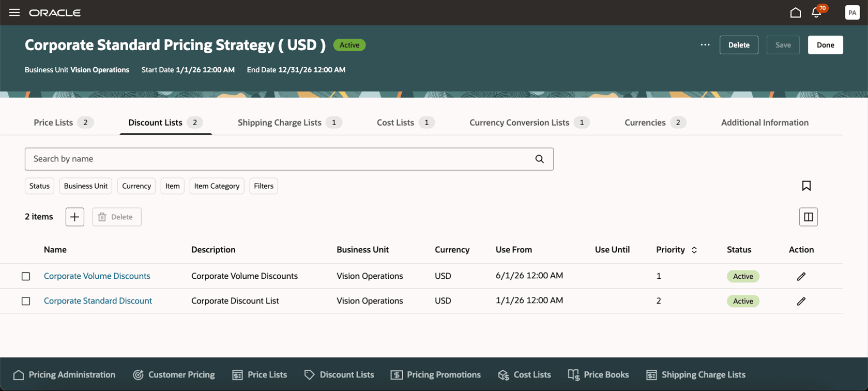The width and height of the screenshot is (868, 391).
Task: Switch to the Shipping Charge Lists tab
Action: (290, 123)
